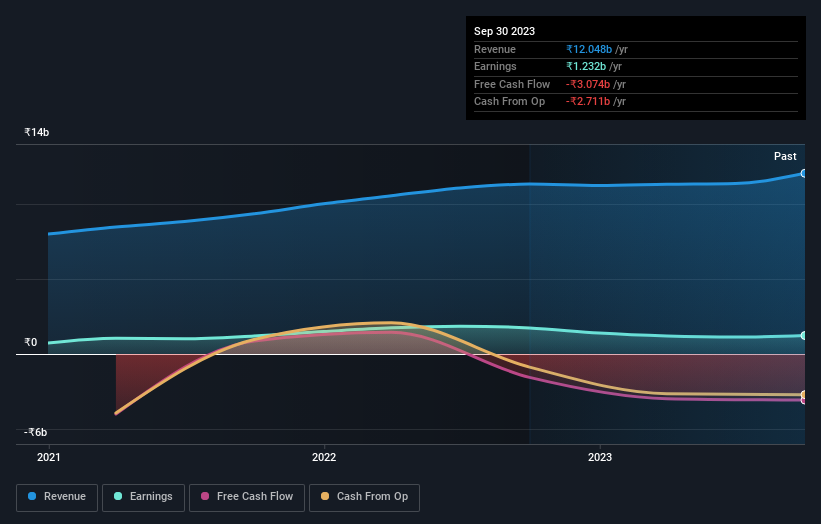821x524 pixels.
Task: Click the ₹14b y-axis label
Action: [x=37, y=132]
